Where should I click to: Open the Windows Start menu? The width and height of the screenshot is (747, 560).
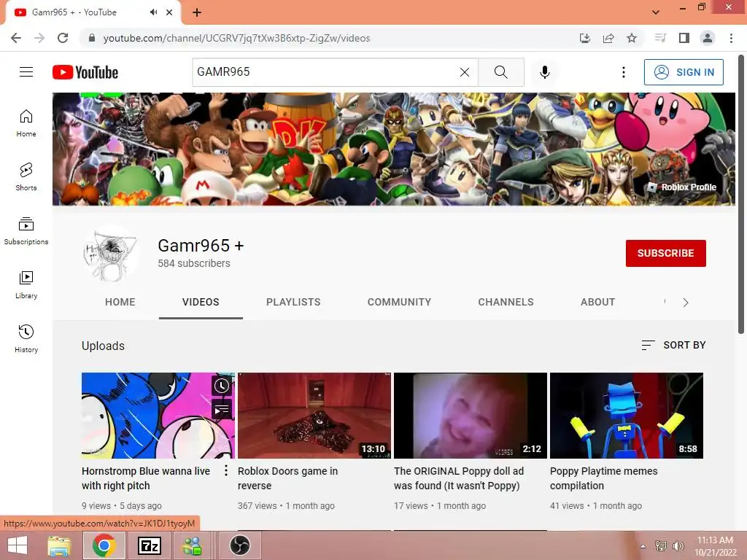18,545
